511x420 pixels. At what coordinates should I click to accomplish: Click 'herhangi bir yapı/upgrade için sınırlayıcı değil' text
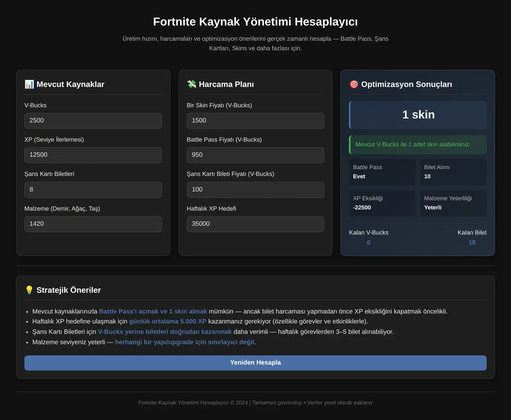coord(184,342)
